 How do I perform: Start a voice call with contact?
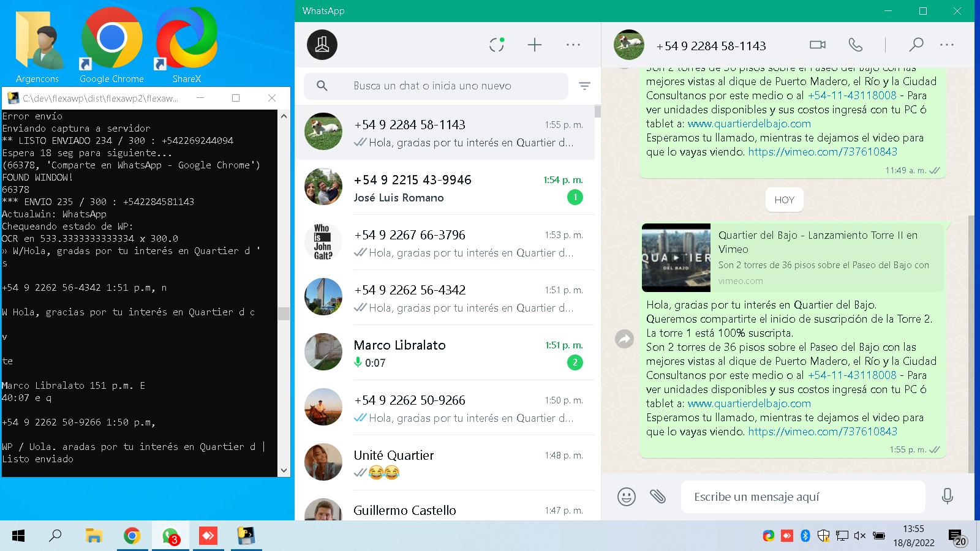click(x=855, y=45)
